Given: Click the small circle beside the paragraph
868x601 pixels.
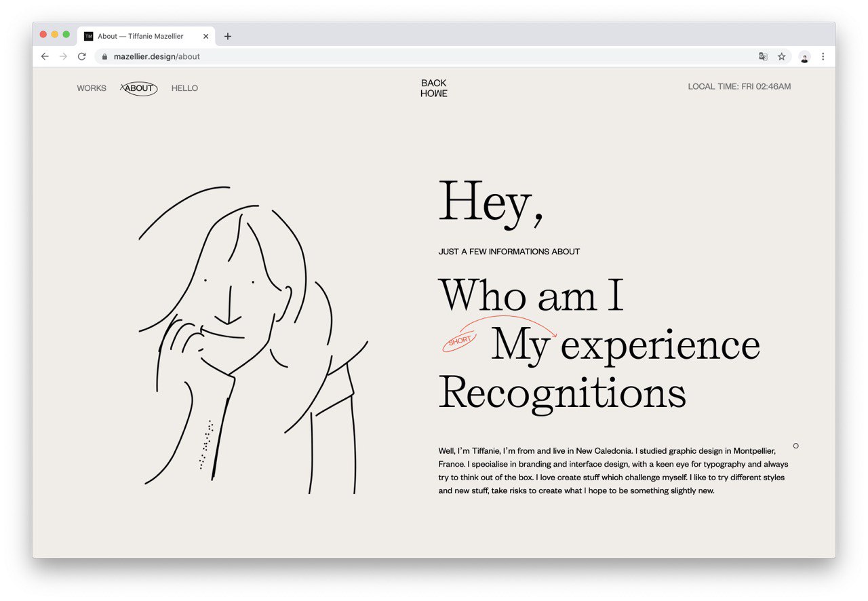Looking at the screenshot, I should click(x=795, y=446).
